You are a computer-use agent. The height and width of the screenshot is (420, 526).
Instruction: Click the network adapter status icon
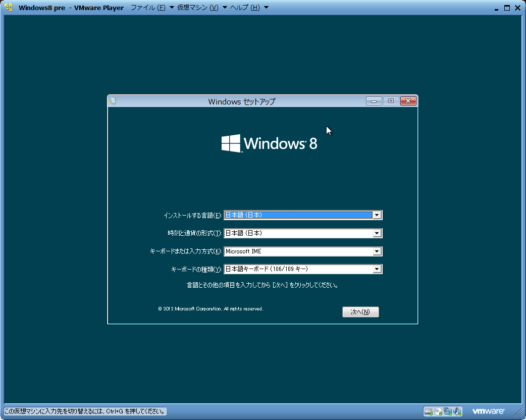pyautogui.click(x=447, y=411)
